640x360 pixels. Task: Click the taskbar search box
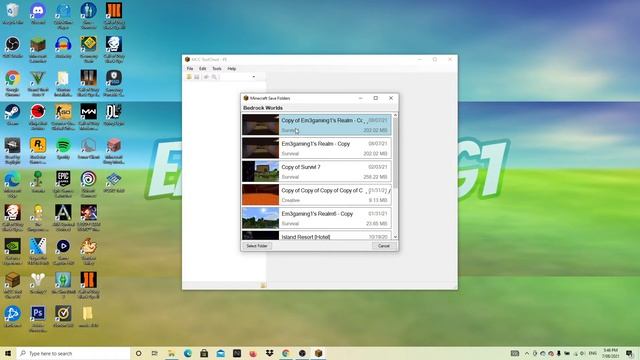(73, 353)
